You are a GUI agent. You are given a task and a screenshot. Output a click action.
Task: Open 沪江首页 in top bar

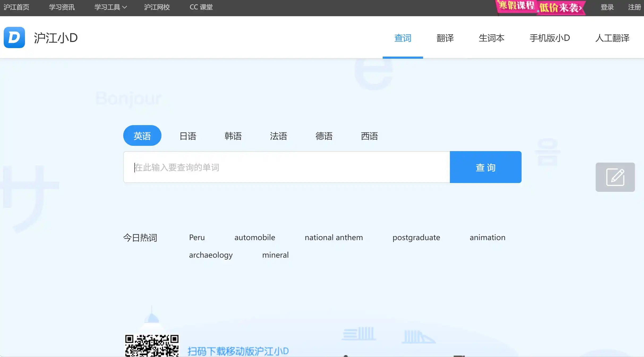(16, 7)
